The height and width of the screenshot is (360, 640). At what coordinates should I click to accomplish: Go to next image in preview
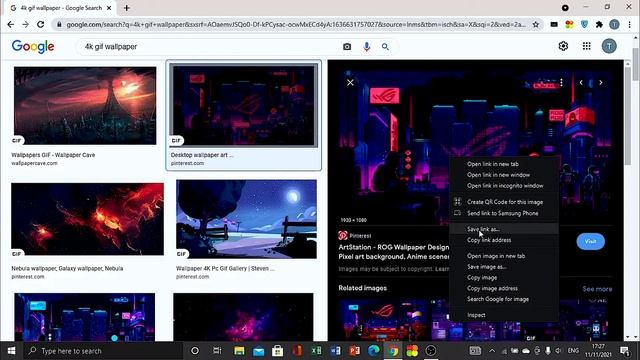click(x=600, y=82)
